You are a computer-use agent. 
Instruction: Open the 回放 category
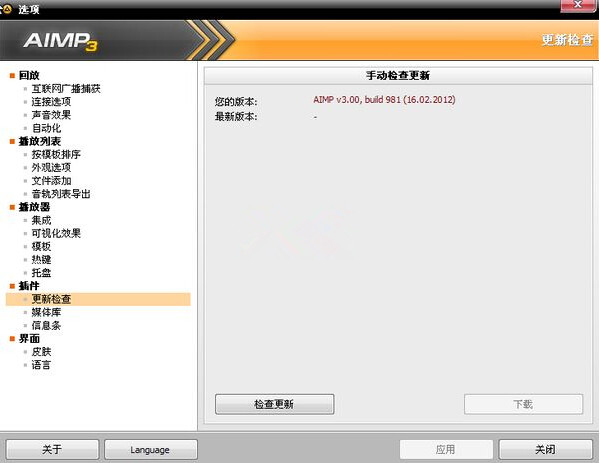29,75
